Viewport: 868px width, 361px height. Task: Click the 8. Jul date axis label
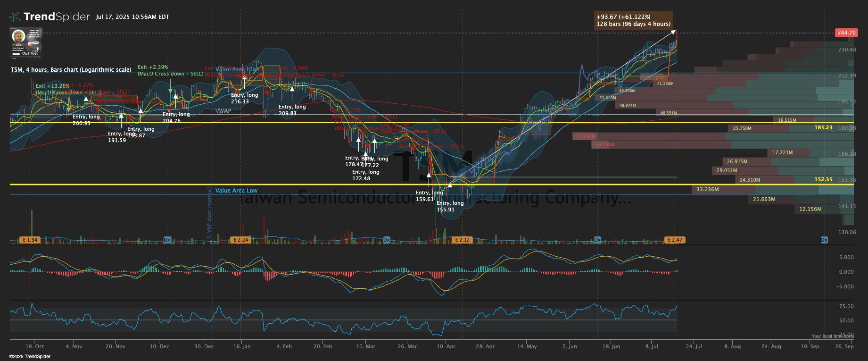click(x=652, y=347)
